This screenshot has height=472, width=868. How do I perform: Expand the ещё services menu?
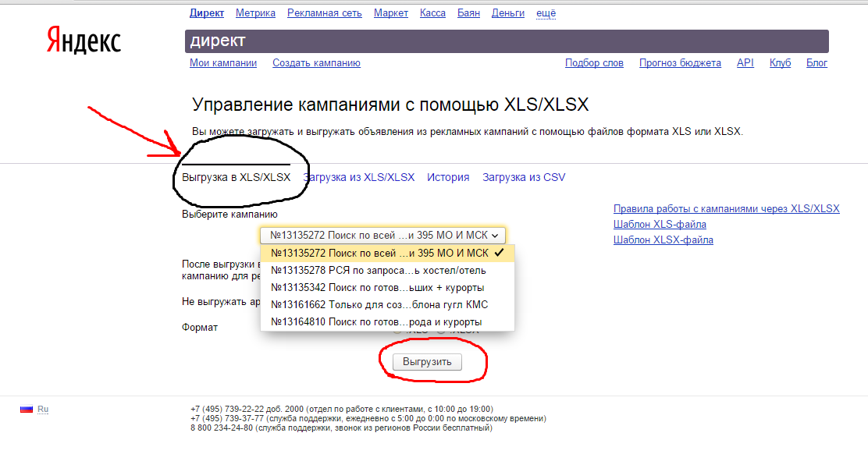pos(546,12)
